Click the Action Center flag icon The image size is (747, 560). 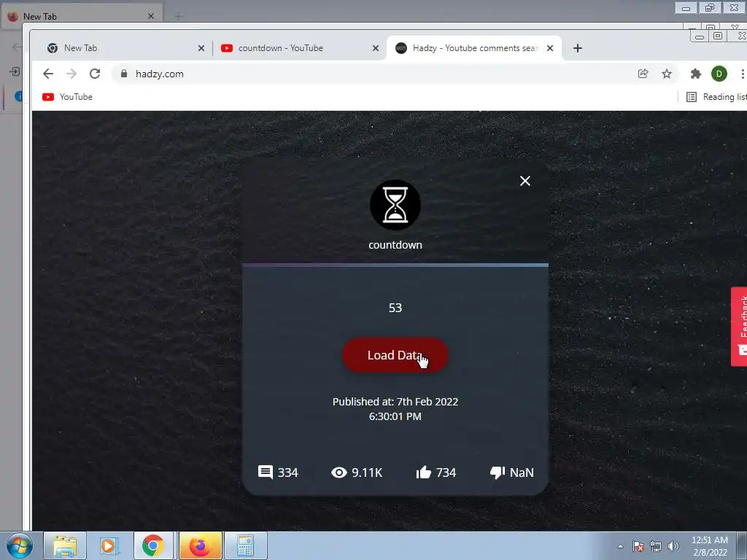click(638, 546)
